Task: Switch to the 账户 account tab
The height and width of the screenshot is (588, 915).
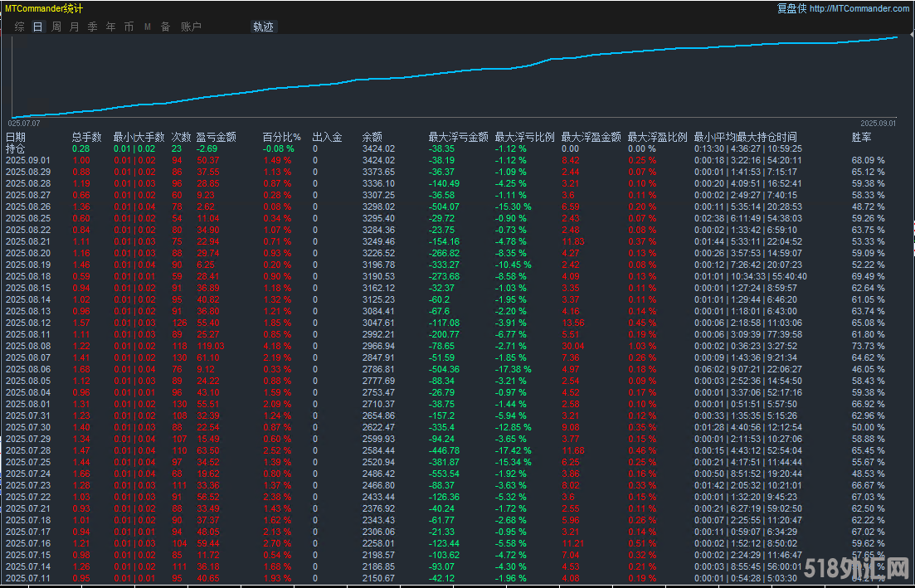Action: pyautogui.click(x=191, y=27)
